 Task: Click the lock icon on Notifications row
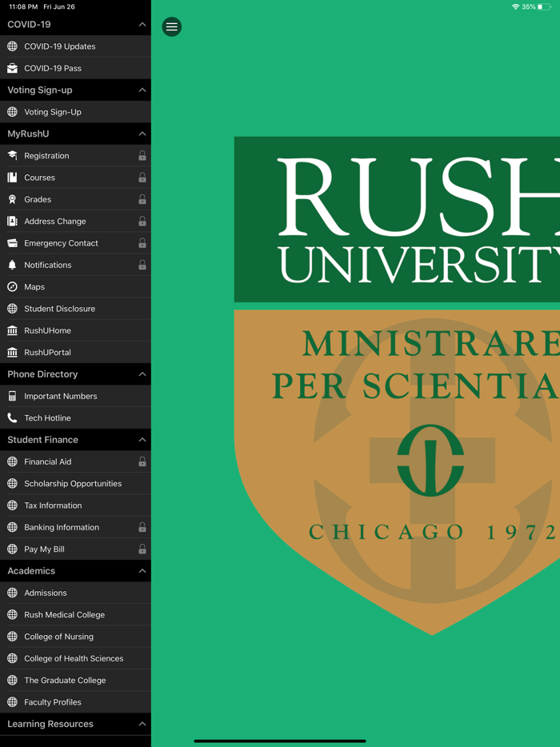pos(142,265)
